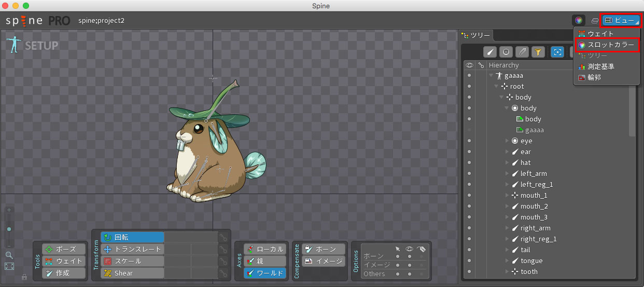Click the fit-to-screen icon below the magnifier
644x287 pixels.
click(9, 266)
